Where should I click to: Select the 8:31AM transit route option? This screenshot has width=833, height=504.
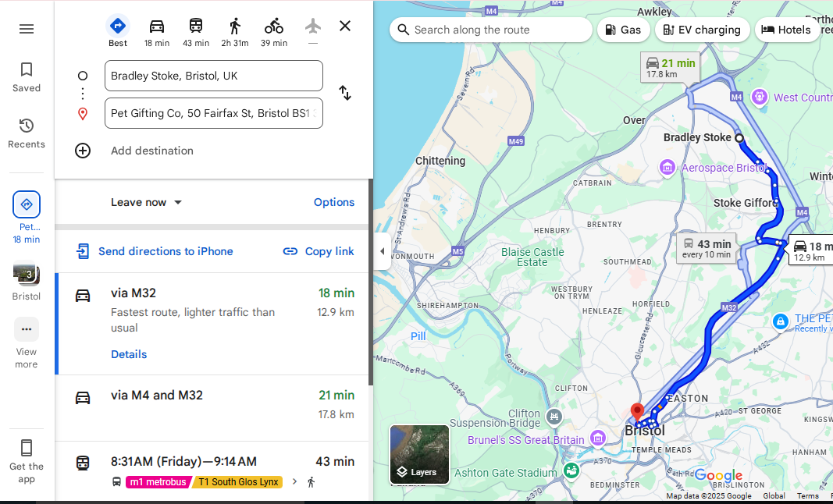pos(212,471)
